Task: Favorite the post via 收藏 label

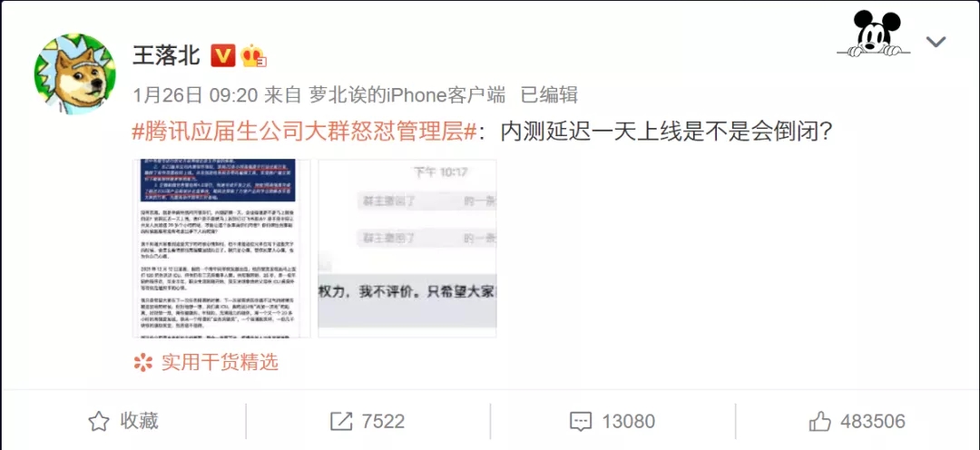Action: coord(140,421)
